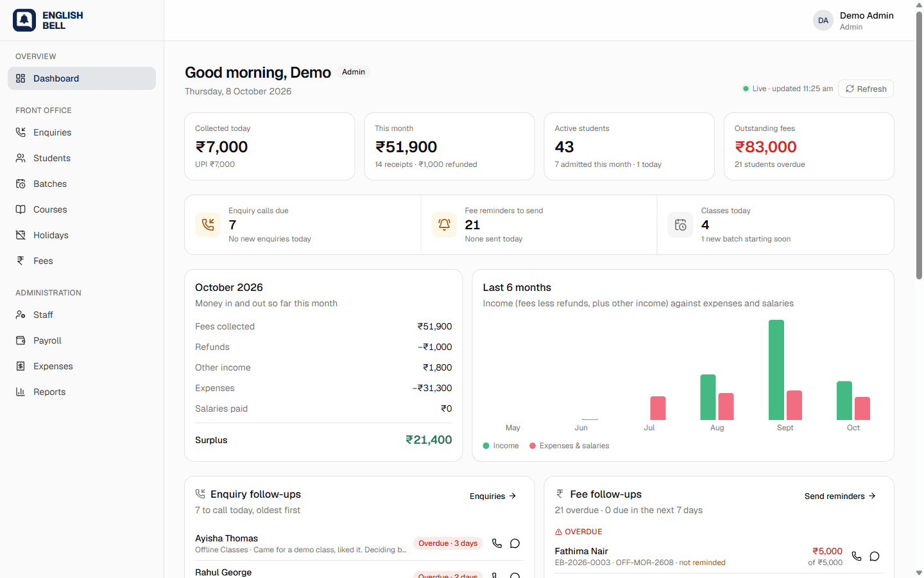The width and height of the screenshot is (924, 578).
Task: Open Courses in the sidebar
Action: pyautogui.click(x=81, y=209)
